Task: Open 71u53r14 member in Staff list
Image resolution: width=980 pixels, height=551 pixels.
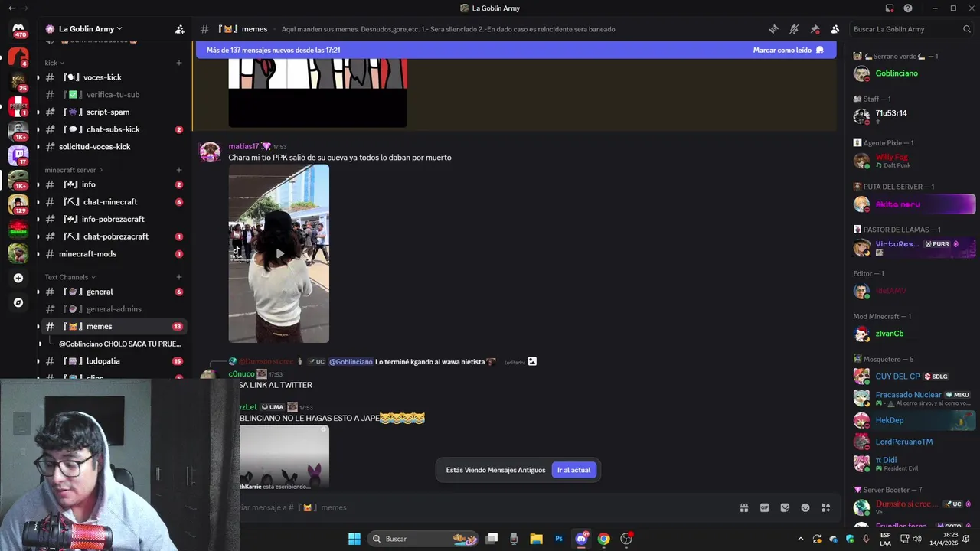Action: click(x=914, y=116)
